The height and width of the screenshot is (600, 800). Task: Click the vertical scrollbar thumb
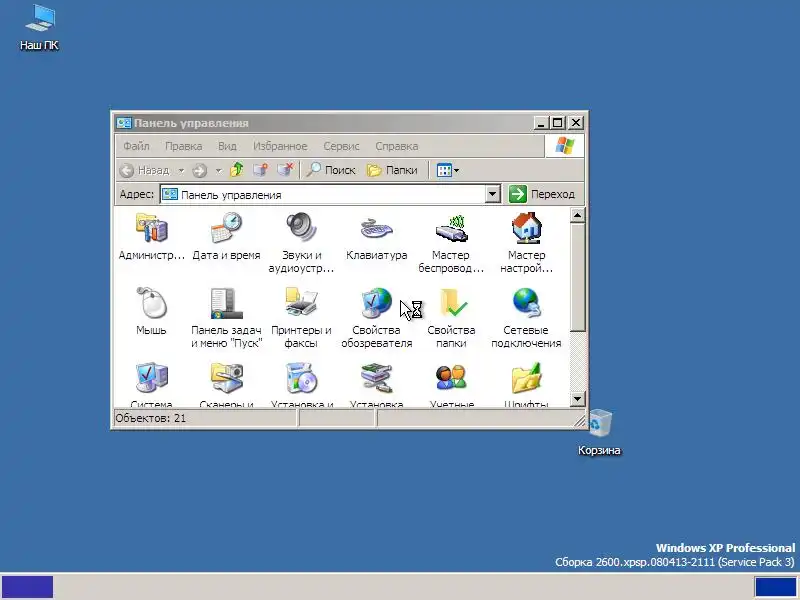(x=577, y=278)
